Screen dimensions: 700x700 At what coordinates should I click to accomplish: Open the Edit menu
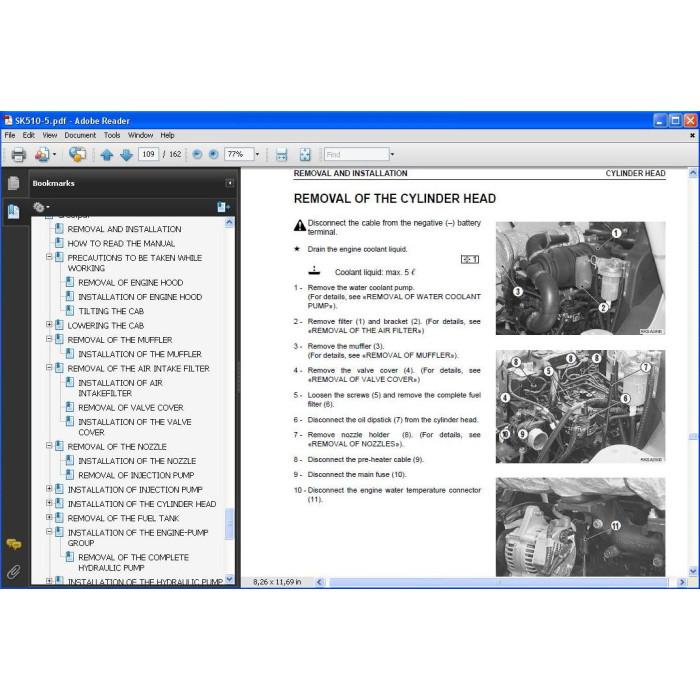point(29,135)
